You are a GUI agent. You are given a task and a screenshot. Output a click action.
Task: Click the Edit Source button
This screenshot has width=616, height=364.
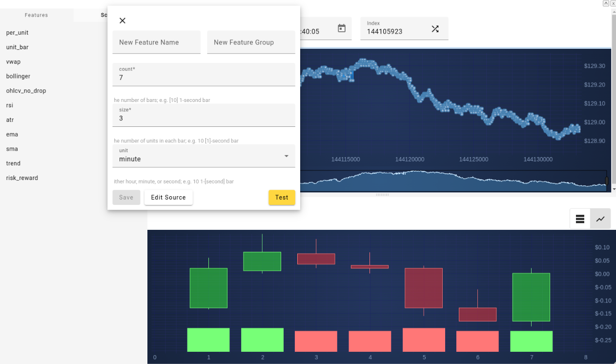(x=168, y=198)
